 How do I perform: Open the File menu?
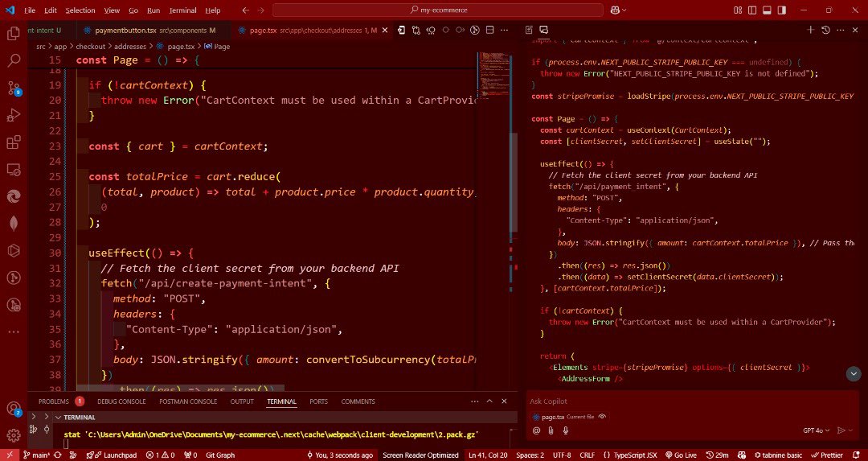[x=30, y=10]
